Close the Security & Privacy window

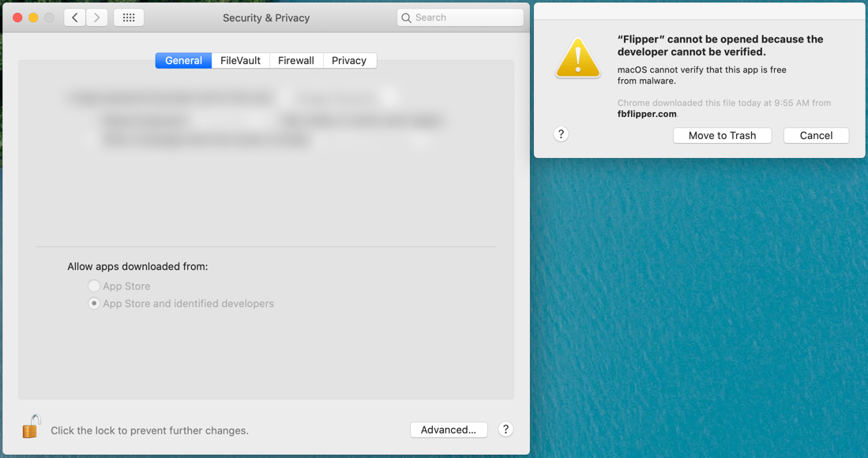click(x=17, y=17)
